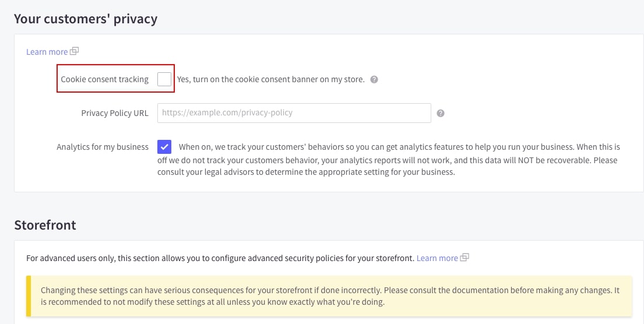Click the 'Storefront' section heading
644x324 pixels.
coord(45,224)
